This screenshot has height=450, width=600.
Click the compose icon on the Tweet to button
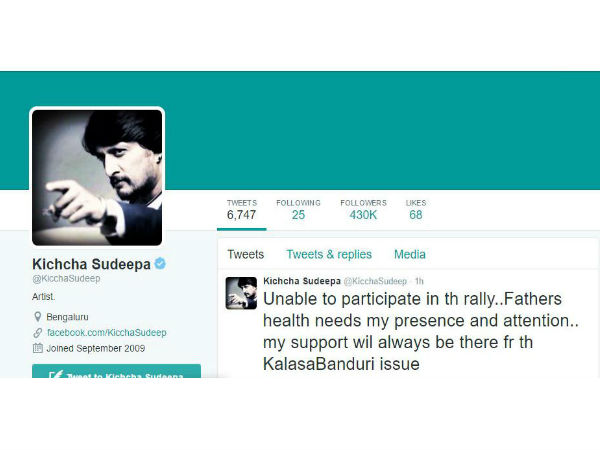point(55,374)
